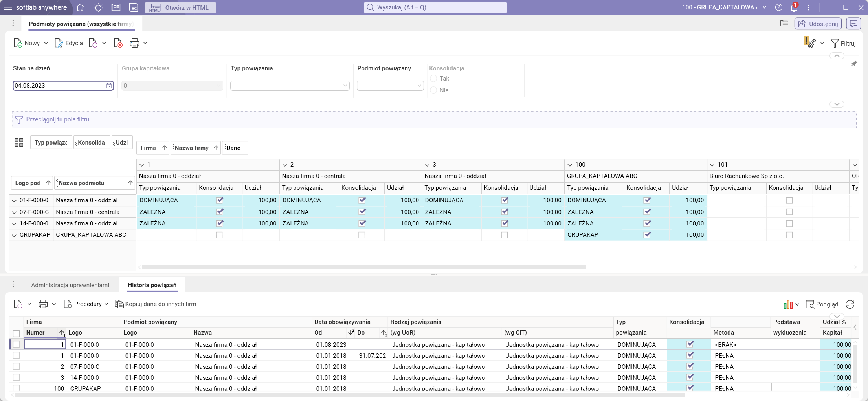
Task: Click the horizontal scrollbar of pivot grid
Action: [x=364, y=267]
